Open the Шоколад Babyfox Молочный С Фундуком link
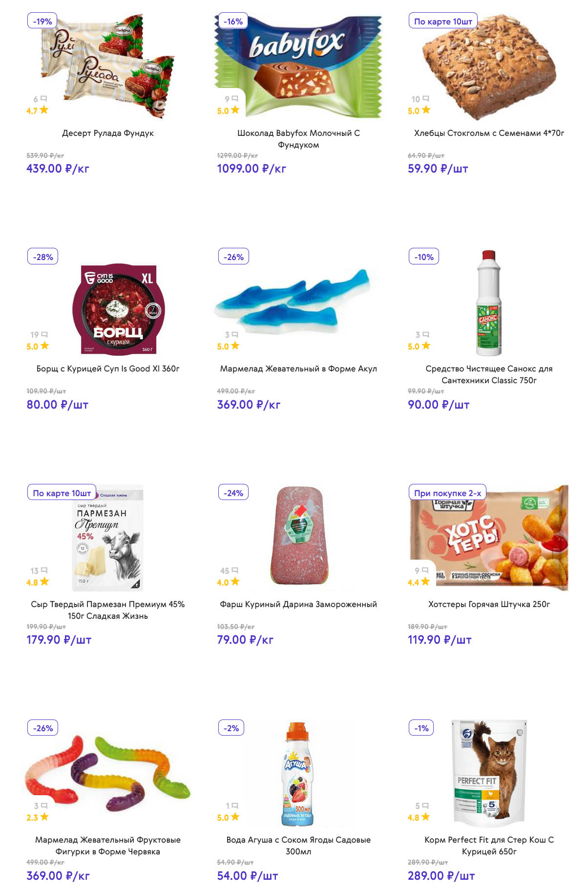The image size is (588, 892). coord(298,139)
